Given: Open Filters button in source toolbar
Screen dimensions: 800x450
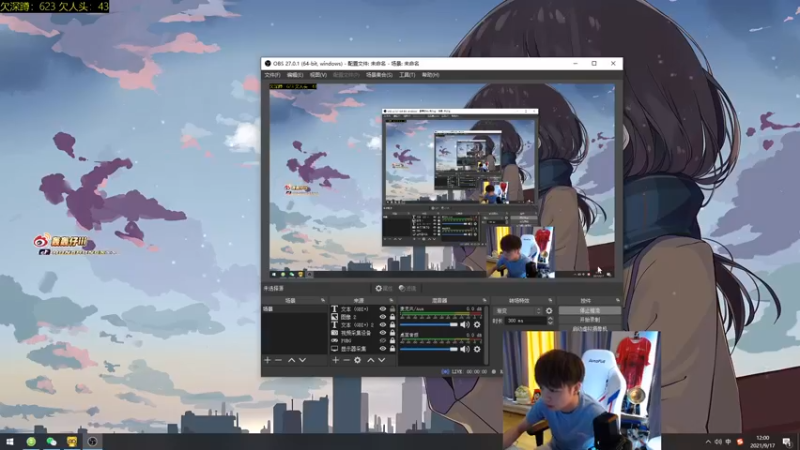Looking at the screenshot, I should 408,288.
